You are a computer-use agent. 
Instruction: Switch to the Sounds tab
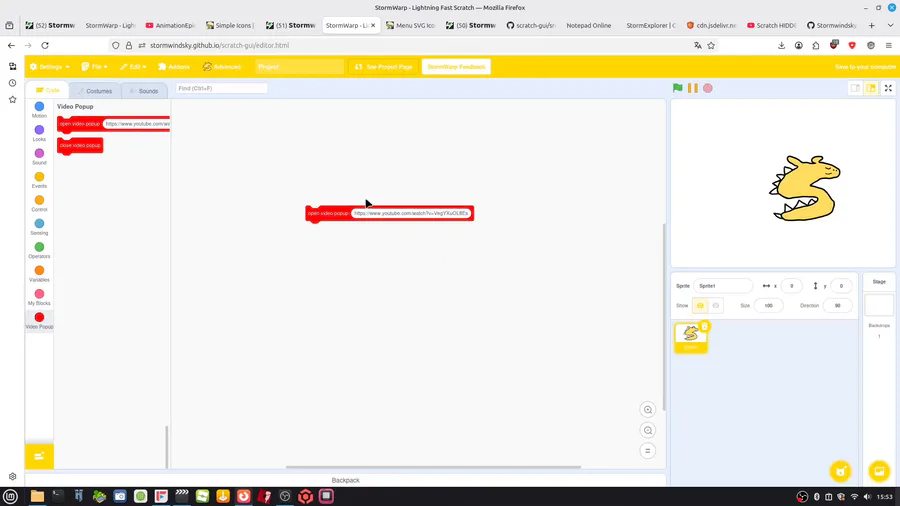(143, 91)
